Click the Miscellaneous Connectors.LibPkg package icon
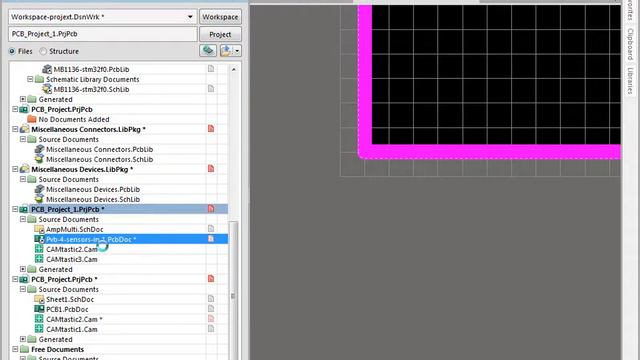640x360 pixels. pyautogui.click(x=24, y=129)
